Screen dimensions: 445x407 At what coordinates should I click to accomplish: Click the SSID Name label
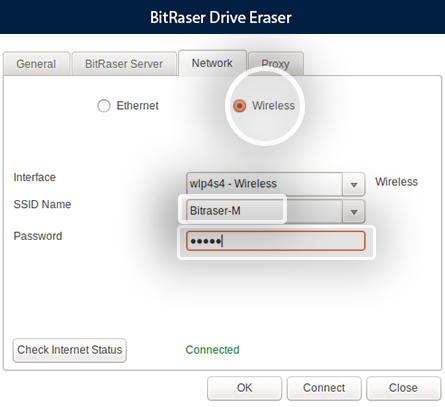[x=42, y=204]
